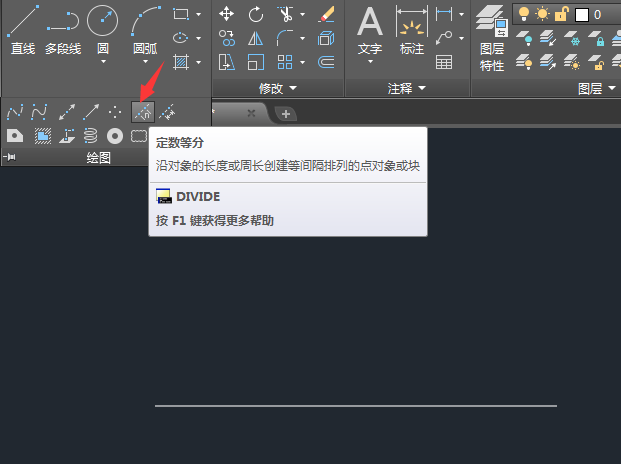Select the Revision Cloud tool
Screen dimensions: 621x464
tap(139, 136)
